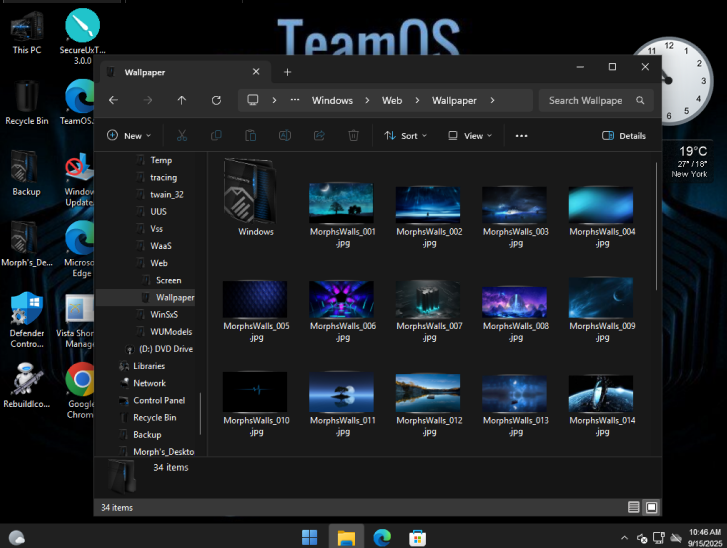Open Microsoft Store on taskbar
The image size is (727, 548).
[417, 538]
